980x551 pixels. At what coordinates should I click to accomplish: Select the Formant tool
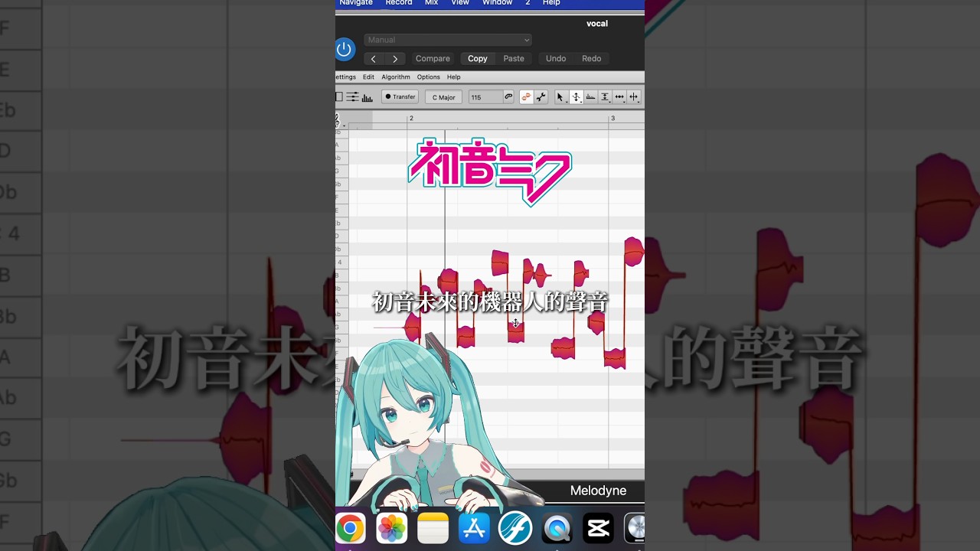pyautogui.click(x=590, y=97)
